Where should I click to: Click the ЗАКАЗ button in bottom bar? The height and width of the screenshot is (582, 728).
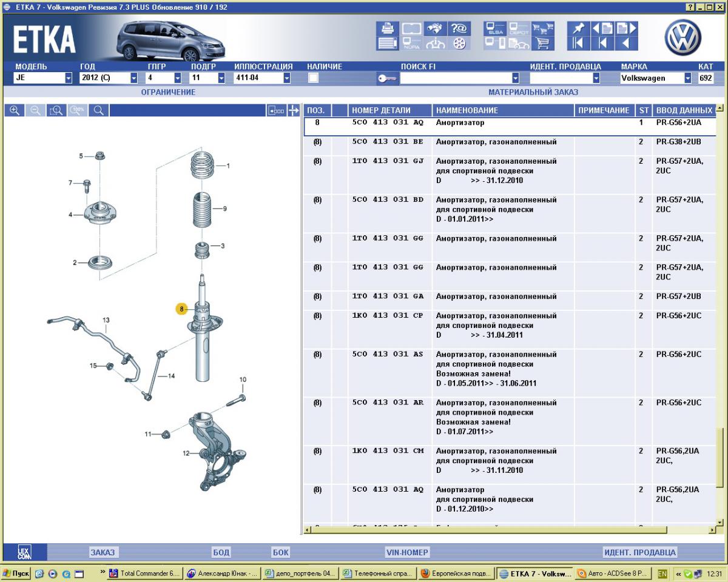click(x=103, y=552)
